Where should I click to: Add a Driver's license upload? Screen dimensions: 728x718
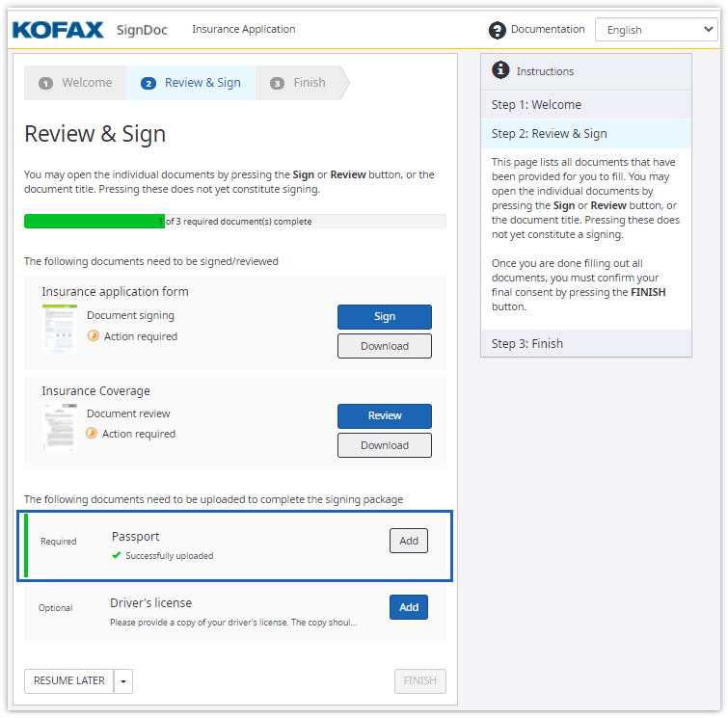(x=409, y=607)
